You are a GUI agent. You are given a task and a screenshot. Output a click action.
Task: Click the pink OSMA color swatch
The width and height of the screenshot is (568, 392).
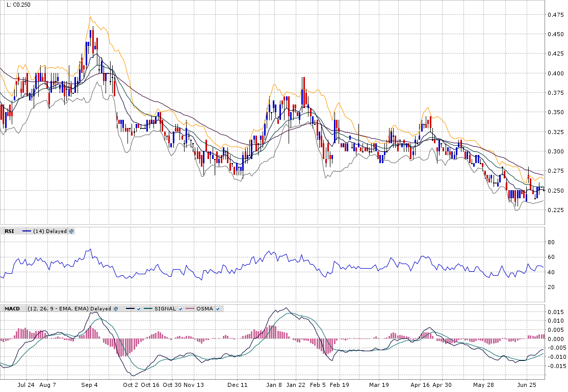(x=190, y=309)
